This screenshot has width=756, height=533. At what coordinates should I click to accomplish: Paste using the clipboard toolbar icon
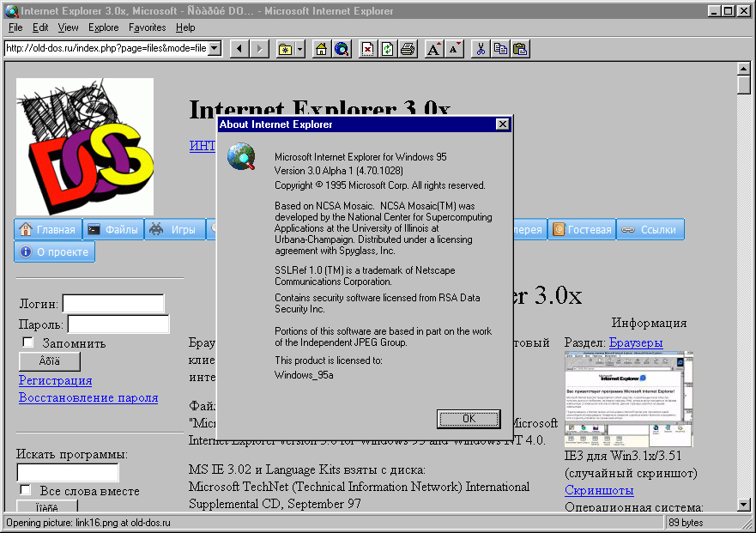click(x=520, y=49)
